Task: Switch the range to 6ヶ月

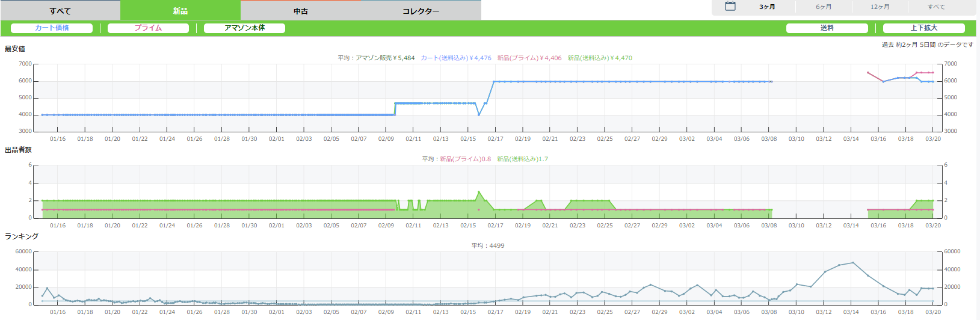Action: [824, 7]
